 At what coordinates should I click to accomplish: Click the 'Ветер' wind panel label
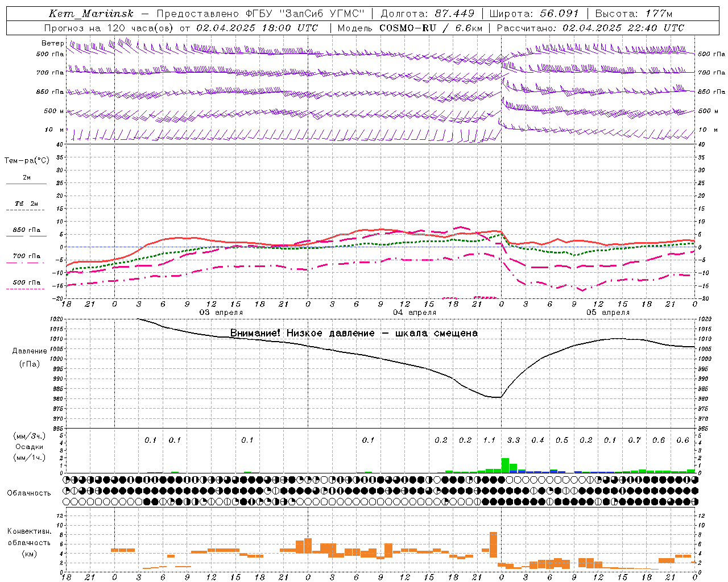click(x=53, y=43)
